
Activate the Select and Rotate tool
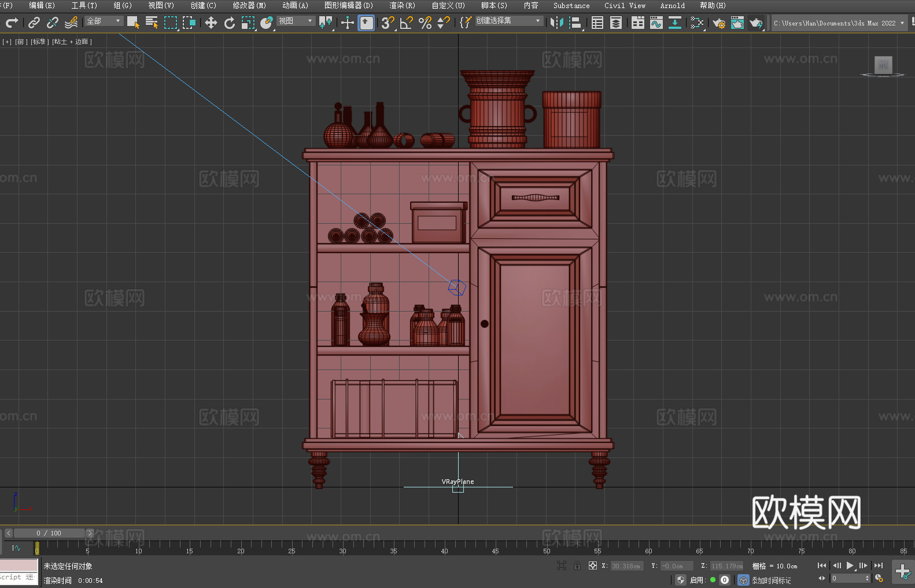coord(230,23)
